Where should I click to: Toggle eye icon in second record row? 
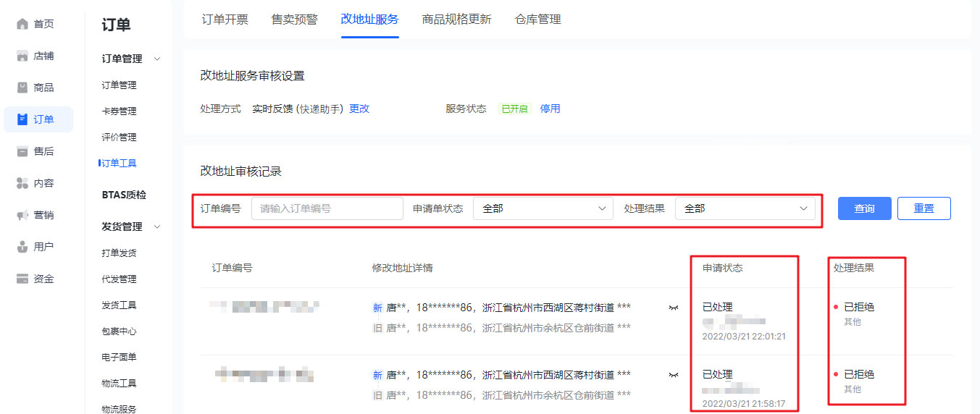coord(674,375)
